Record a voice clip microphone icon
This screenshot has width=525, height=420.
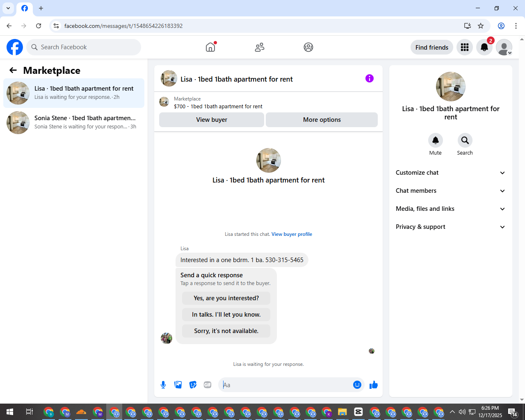(163, 385)
